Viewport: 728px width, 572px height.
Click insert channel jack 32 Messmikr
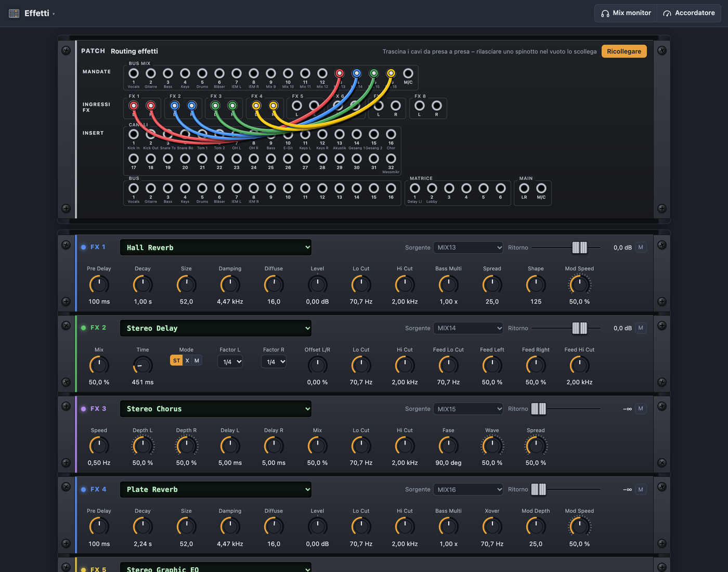point(391,159)
